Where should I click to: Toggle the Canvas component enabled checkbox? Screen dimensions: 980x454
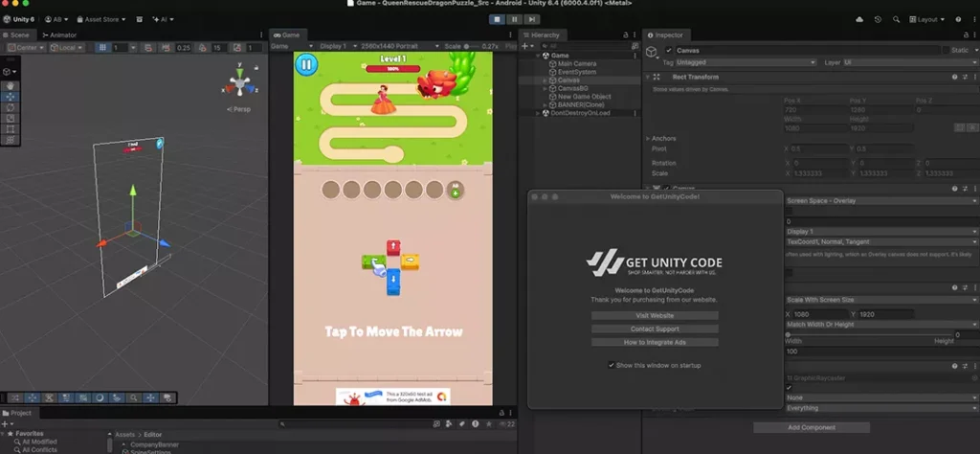[x=667, y=189]
